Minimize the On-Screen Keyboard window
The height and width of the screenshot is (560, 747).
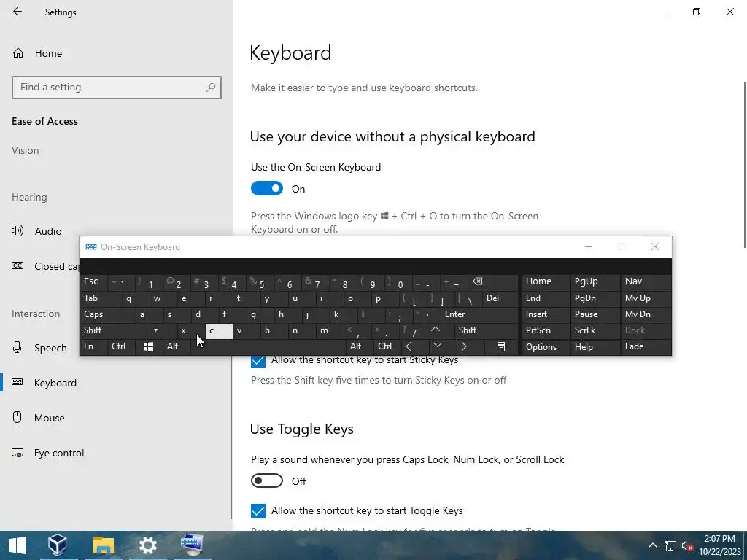pos(589,246)
